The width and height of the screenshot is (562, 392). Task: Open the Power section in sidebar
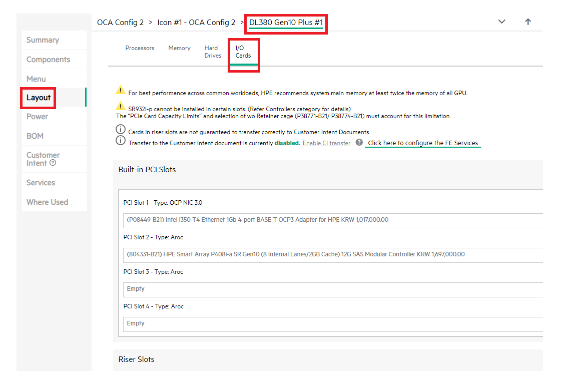[38, 117]
